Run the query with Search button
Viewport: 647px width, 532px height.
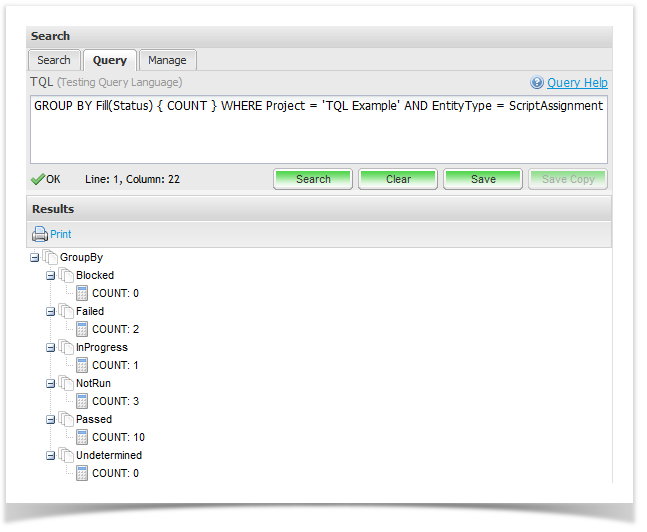(313, 179)
